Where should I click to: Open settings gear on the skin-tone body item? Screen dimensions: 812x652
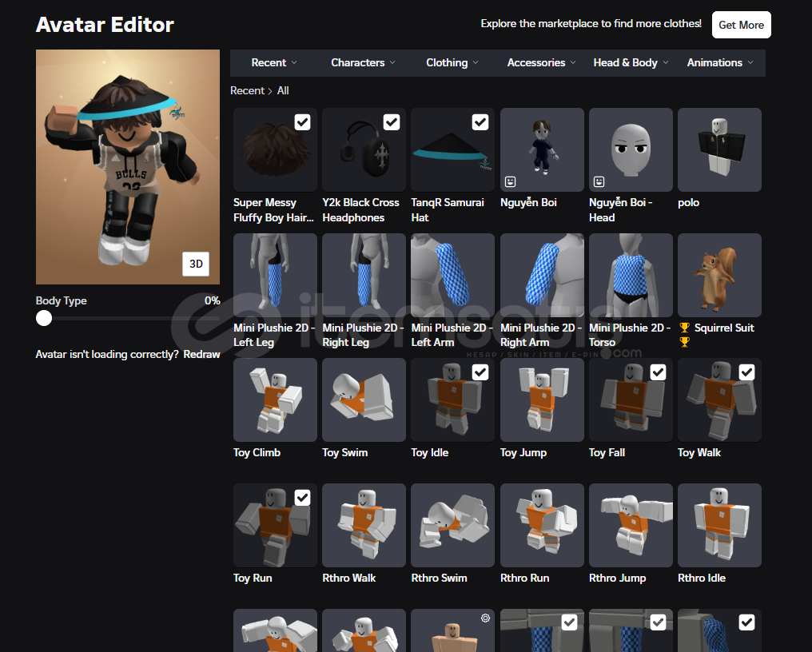click(x=485, y=618)
